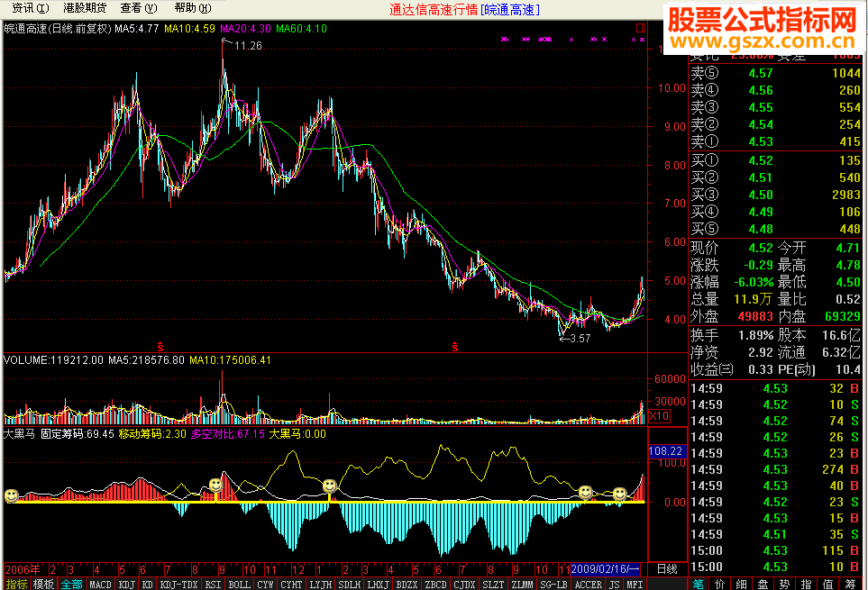The width and height of the screenshot is (868, 590).
Task: Click the smiley signal near September 2006
Action: click(215, 486)
